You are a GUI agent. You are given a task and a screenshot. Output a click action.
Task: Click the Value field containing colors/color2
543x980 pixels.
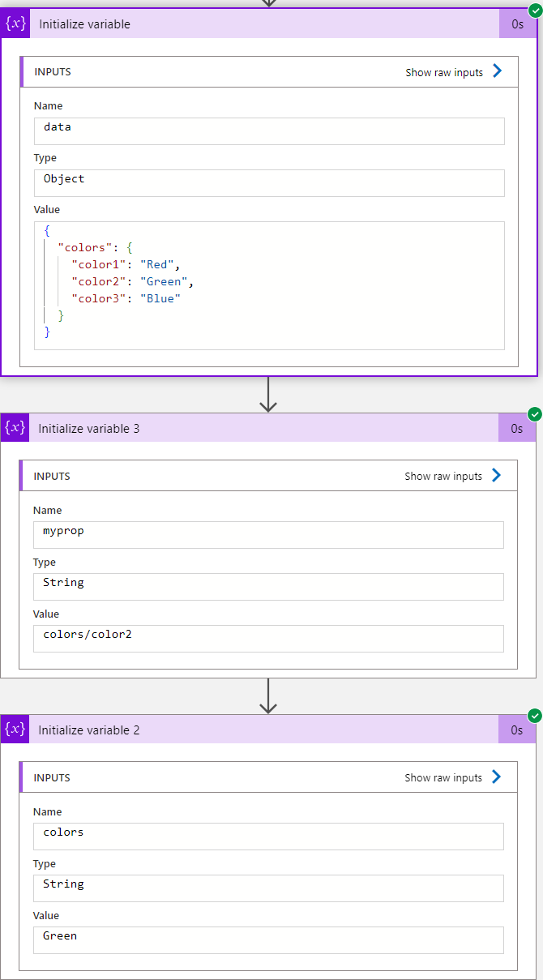pyautogui.click(x=268, y=638)
